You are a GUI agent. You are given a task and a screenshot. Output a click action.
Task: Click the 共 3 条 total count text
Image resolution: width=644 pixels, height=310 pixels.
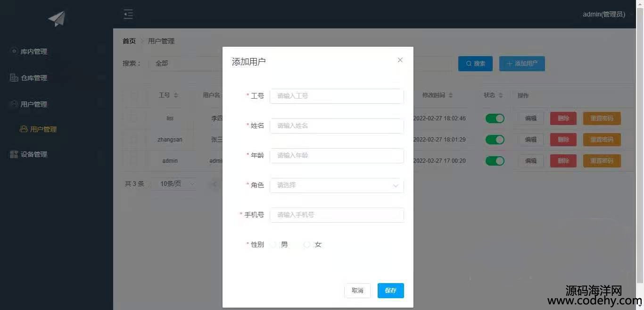(x=134, y=184)
